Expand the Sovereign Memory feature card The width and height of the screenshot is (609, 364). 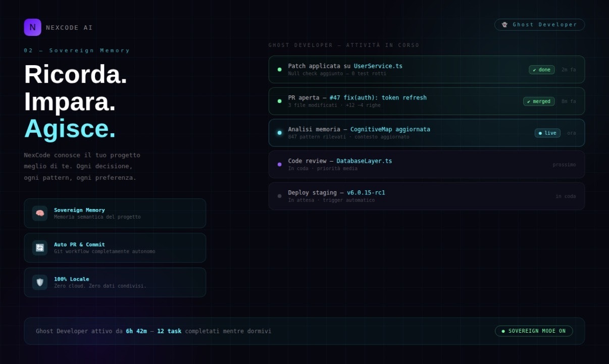click(x=115, y=213)
